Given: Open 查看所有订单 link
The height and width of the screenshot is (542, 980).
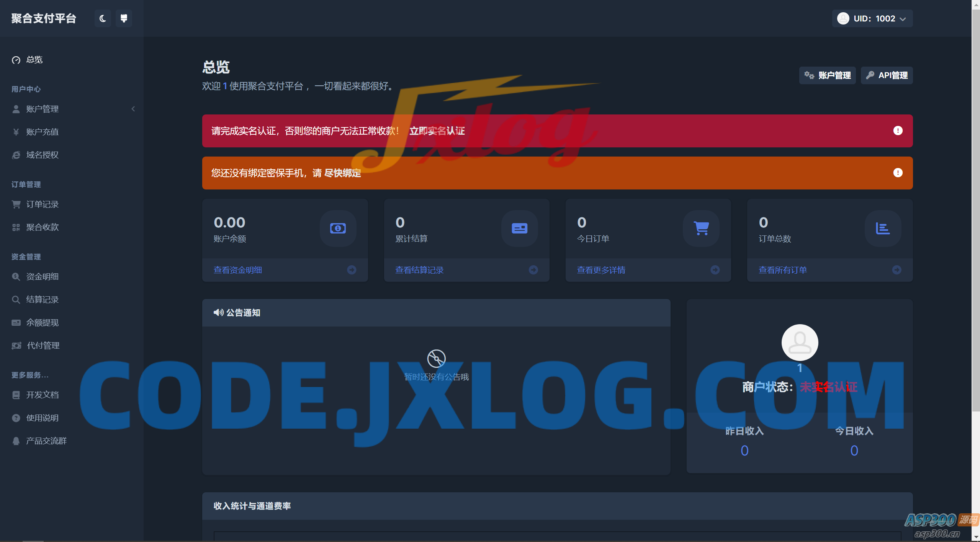Looking at the screenshot, I should pyautogui.click(x=782, y=270).
